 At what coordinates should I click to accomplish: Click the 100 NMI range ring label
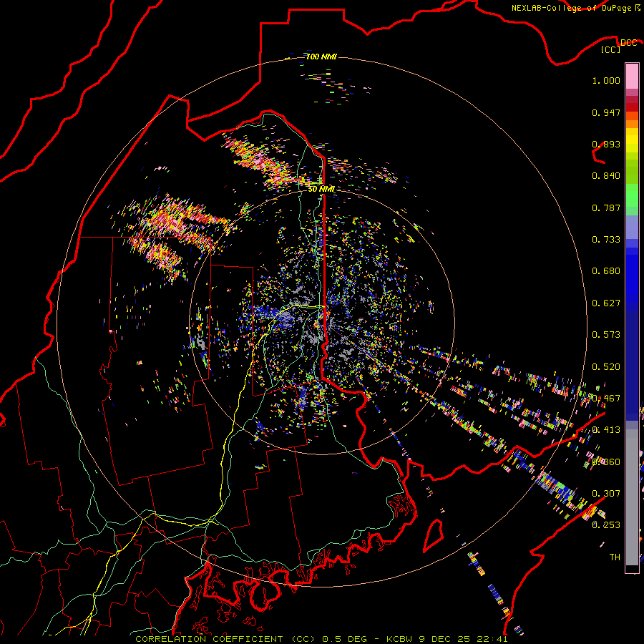321,57
